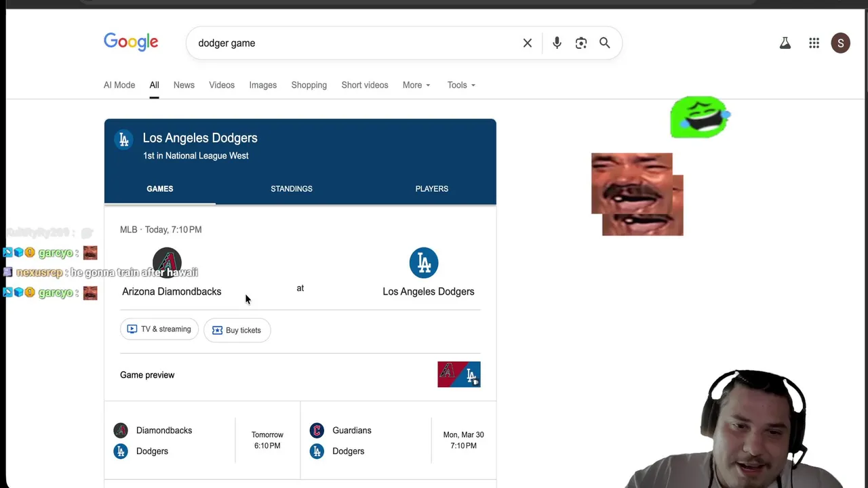Viewport: 868px width, 488px height.
Task: Open Mon, Mar 30 7:10 PM game
Action: point(398,441)
